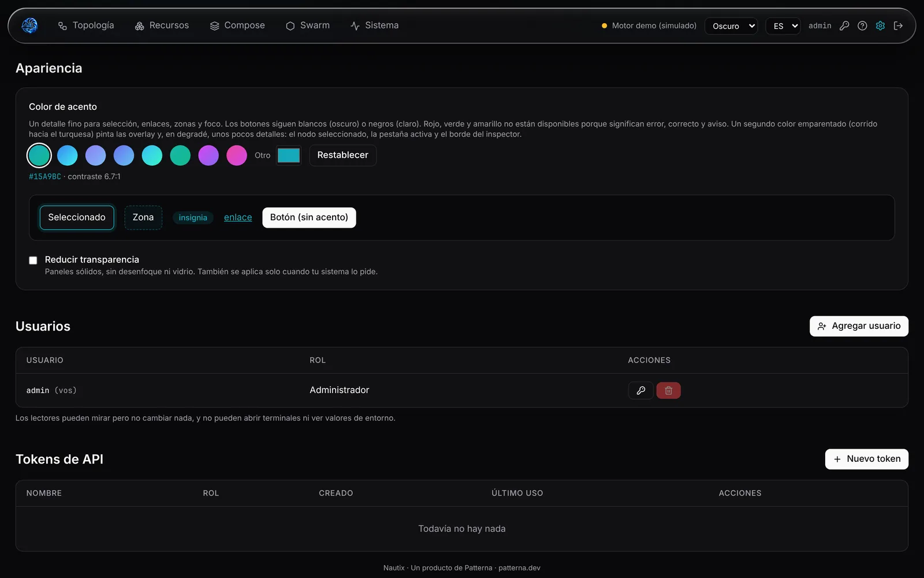The height and width of the screenshot is (578, 924).
Task: Click the logout icon in the header
Action: click(898, 25)
